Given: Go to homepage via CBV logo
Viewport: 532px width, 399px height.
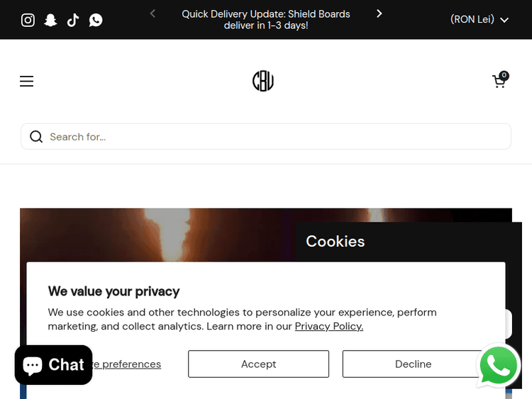Looking at the screenshot, I should point(263,82).
